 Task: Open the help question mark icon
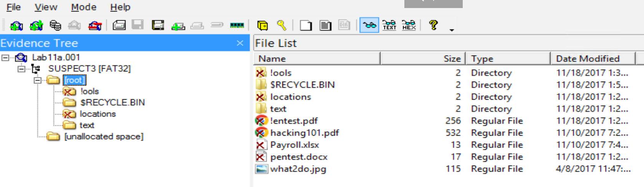click(x=434, y=25)
